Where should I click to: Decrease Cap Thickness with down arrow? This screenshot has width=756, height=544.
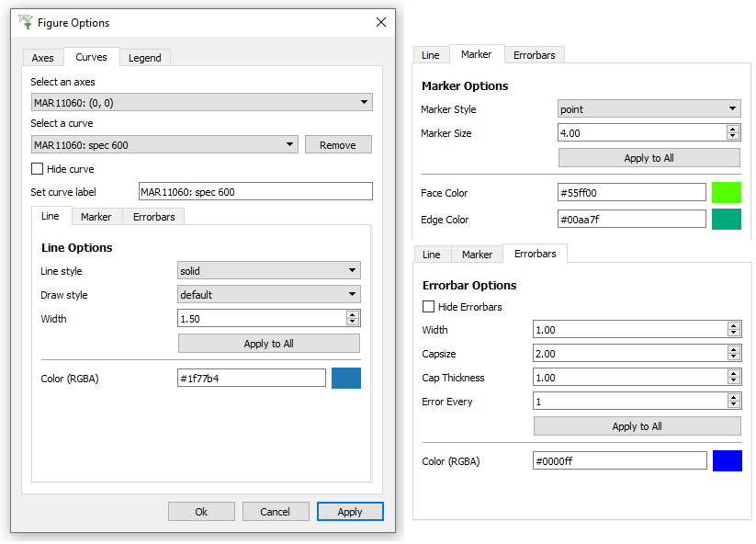(733, 381)
